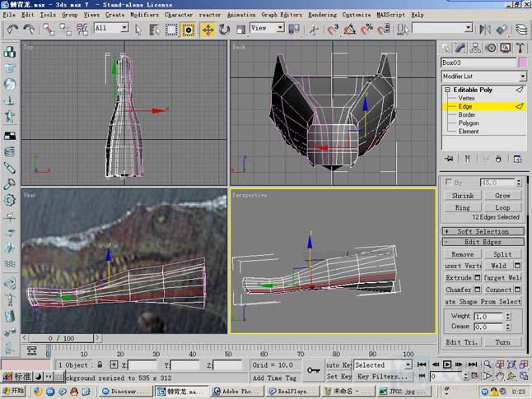The image size is (532, 399).
Task: Open the Utilities hammer tab
Action: click(x=520, y=49)
